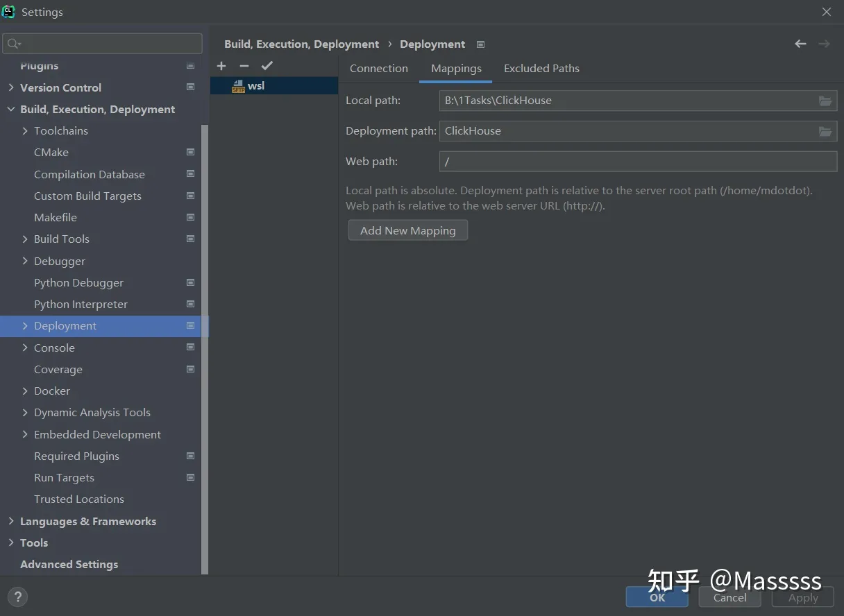The height and width of the screenshot is (616, 844).
Task: Click project-level icon on Coverage row
Action: [191, 369]
